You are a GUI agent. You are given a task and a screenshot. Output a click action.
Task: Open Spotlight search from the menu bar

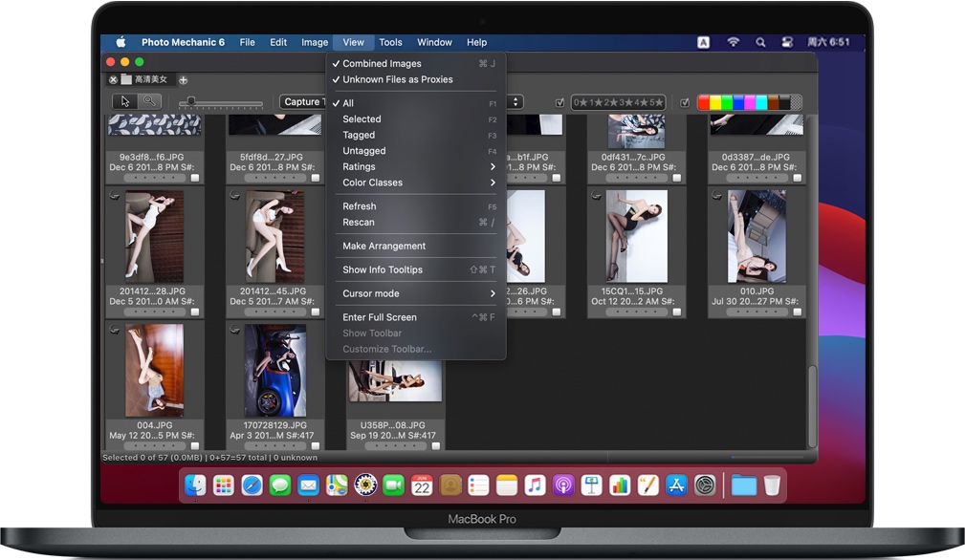pos(760,42)
